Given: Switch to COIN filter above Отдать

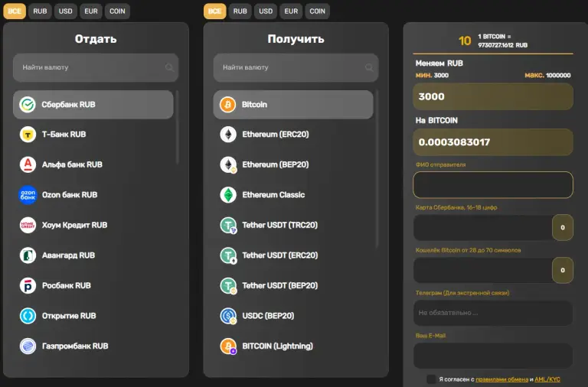Looking at the screenshot, I should (117, 11).
